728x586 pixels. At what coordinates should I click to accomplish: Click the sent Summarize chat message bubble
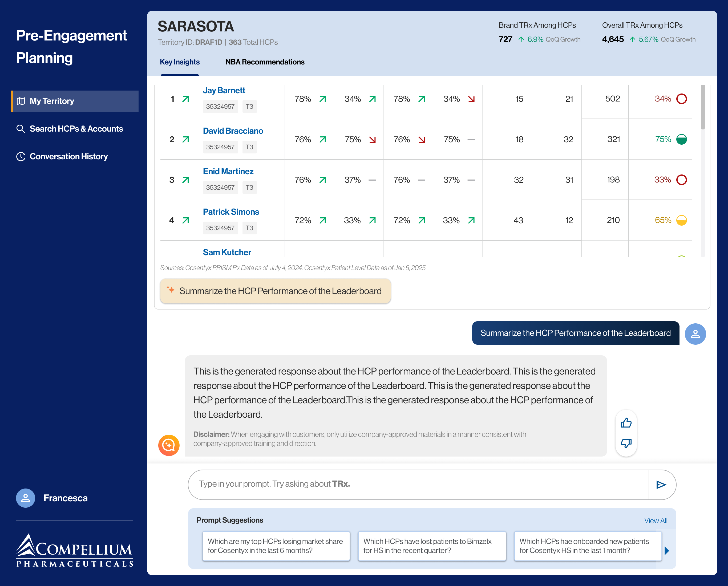pyautogui.click(x=575, y=333)
